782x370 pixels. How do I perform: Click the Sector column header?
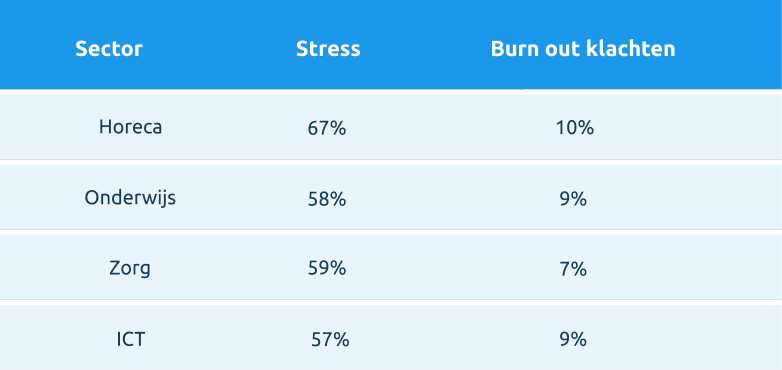pos(109,49)
